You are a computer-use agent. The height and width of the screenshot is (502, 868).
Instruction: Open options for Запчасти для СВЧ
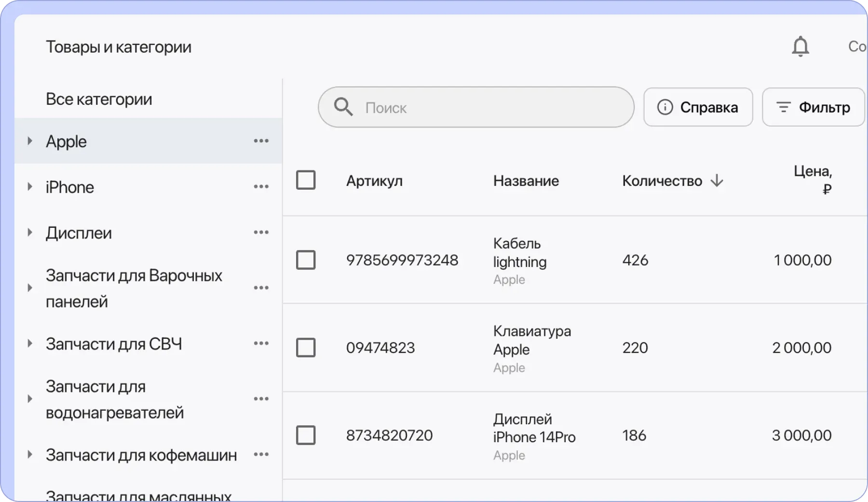[x=261, y=343]
